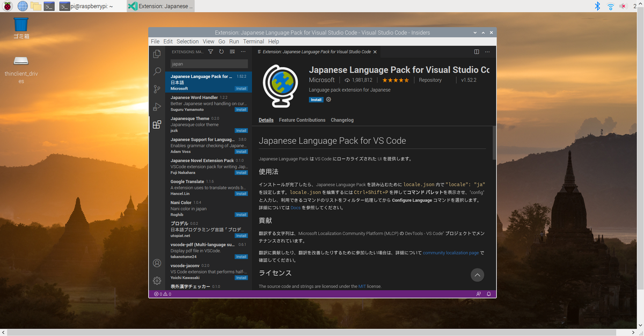Open the Raspberry Pi main menu

coord(8,6)
